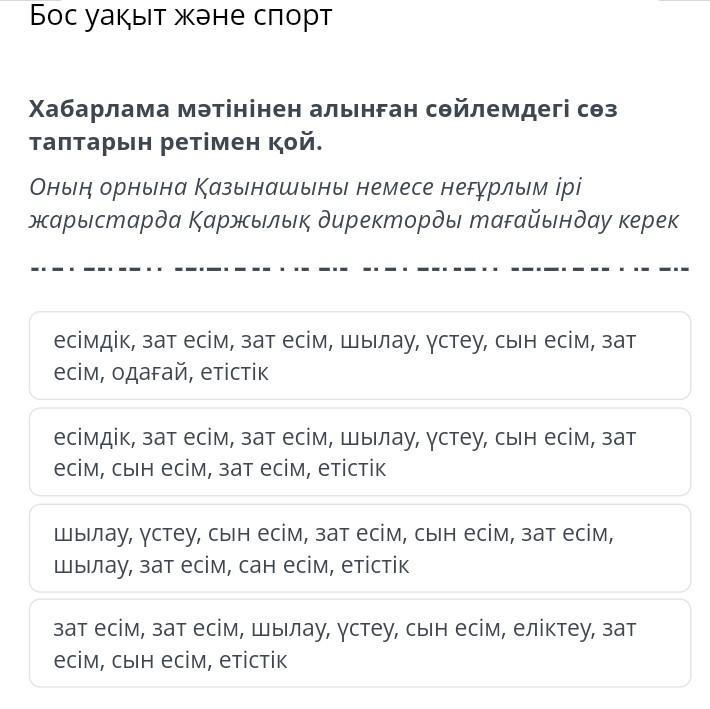Viewport: 710px width, 709px height.
Task: Click the dashed separator line above answers
Action: point(359,268)
